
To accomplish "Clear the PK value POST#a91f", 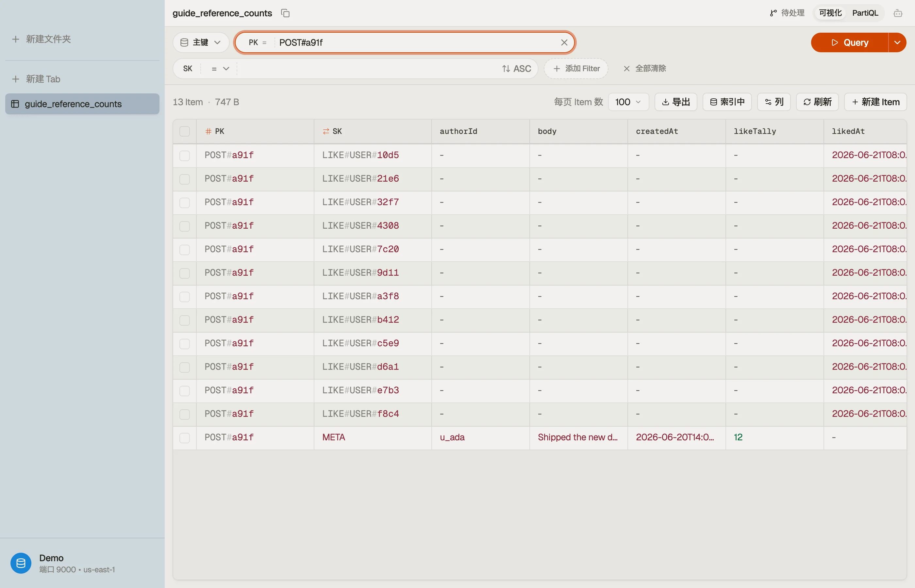I will pos(564,42).
